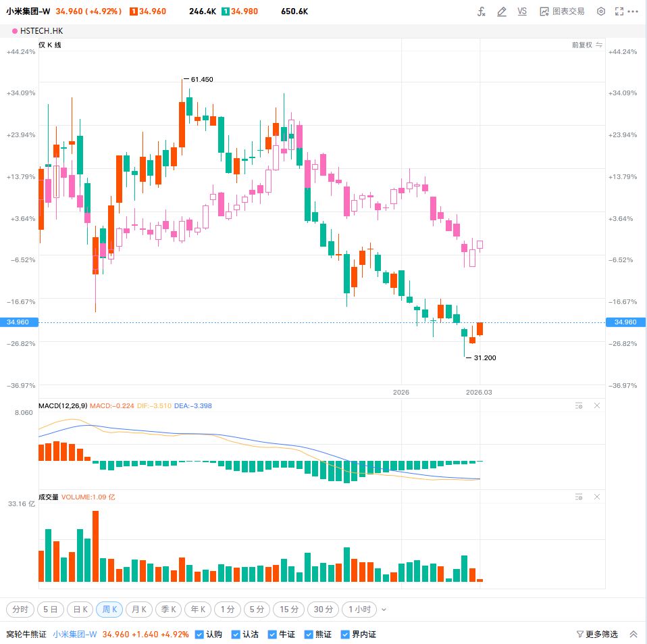This screenshot has width=647, height=644.
Task: Select the 30分 interval
Action: coord(323,610)
